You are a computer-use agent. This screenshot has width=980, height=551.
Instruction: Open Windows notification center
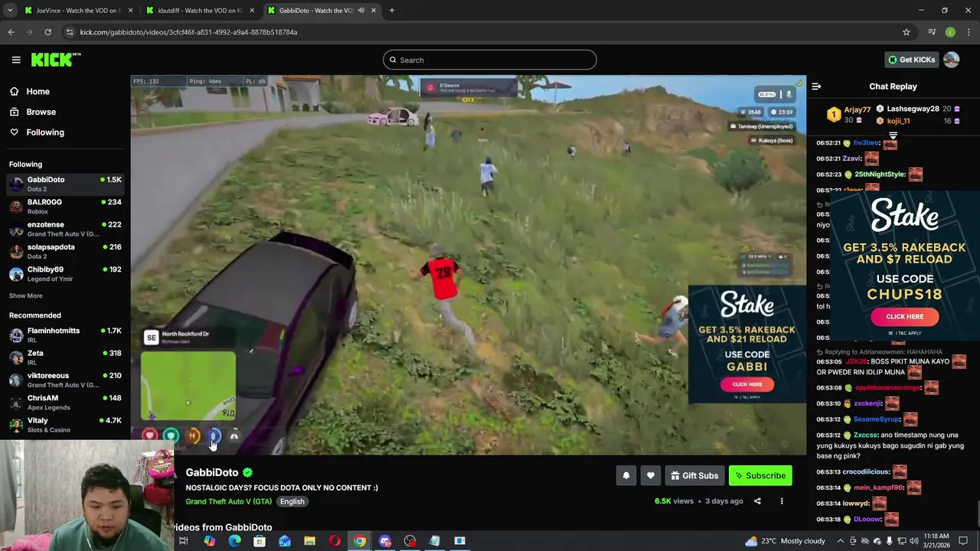[x=963, y=541]
